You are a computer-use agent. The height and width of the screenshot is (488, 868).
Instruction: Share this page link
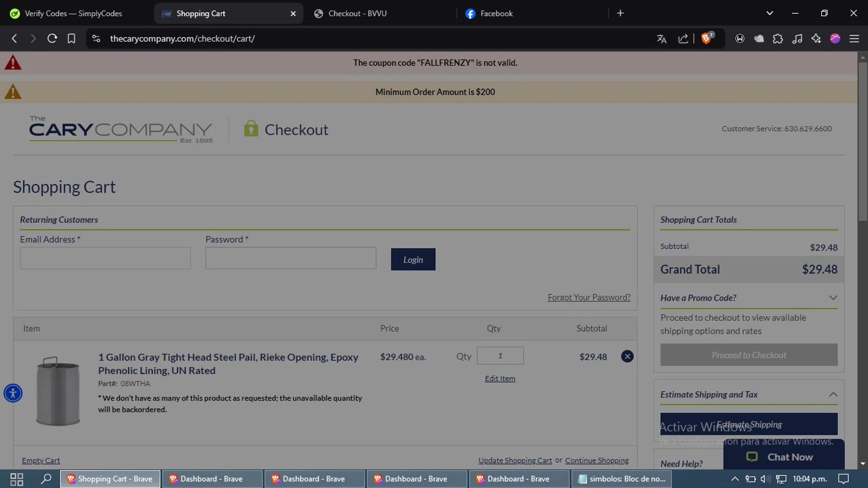(683, 39)
